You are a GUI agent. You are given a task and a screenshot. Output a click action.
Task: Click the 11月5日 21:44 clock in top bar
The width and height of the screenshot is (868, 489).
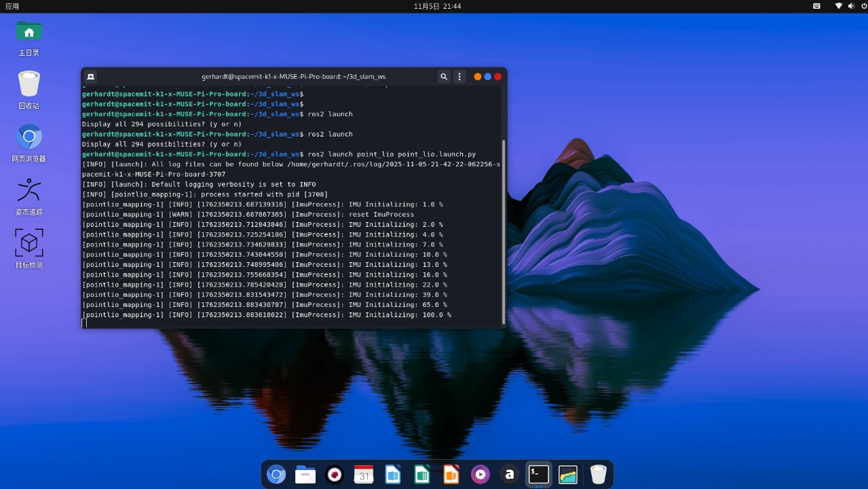pyautogui.click(x=437, y=6)
